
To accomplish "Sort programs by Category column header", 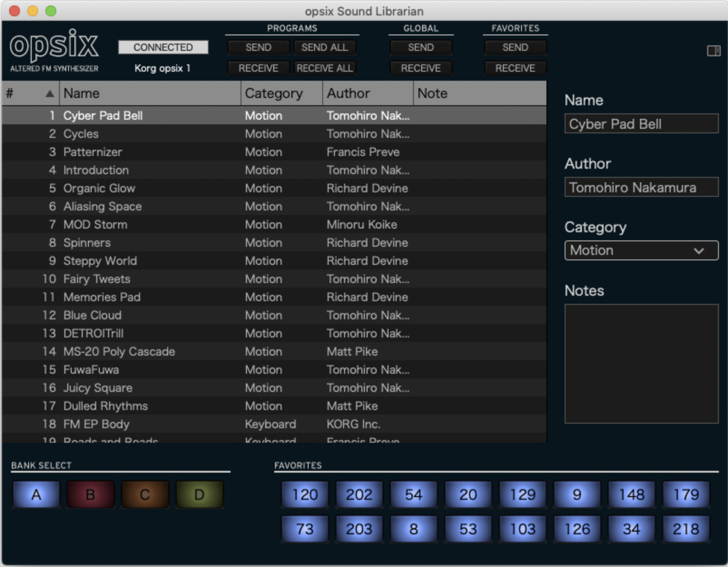I will [281, 93].
